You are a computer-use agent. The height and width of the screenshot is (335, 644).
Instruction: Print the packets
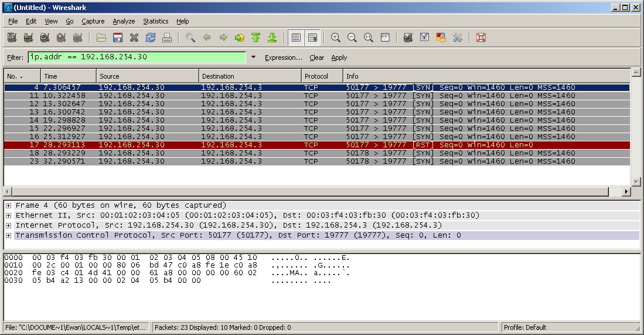click(x=167, y=38)
